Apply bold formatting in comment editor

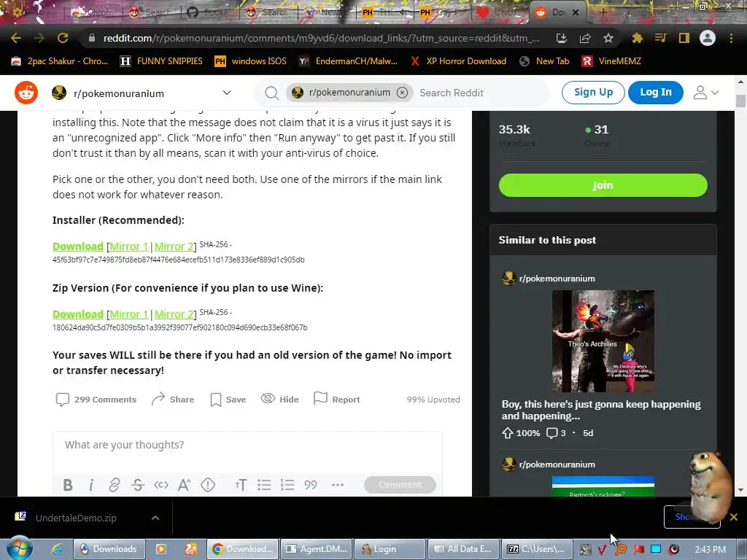click(68, 485)
